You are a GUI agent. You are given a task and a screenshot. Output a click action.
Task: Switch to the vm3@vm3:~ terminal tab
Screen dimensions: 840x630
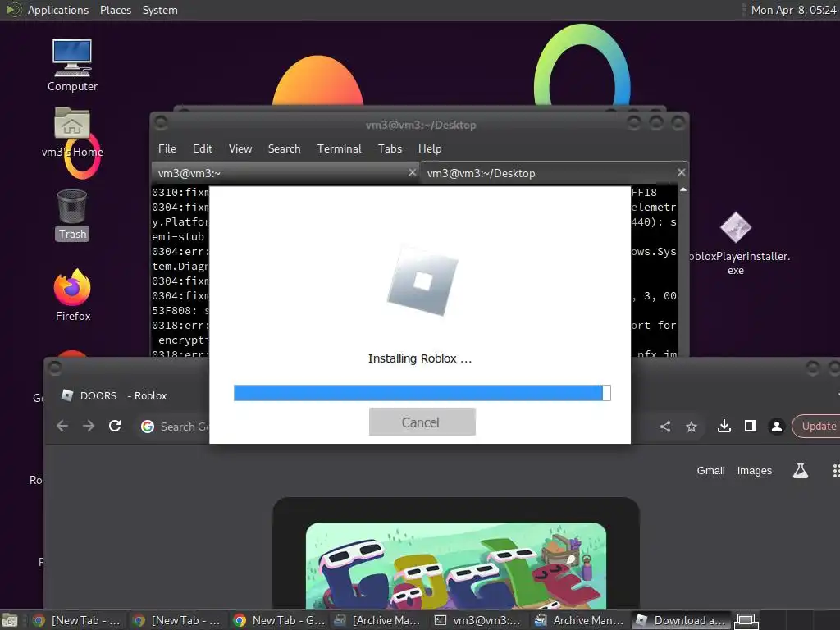tap(285, 173)
